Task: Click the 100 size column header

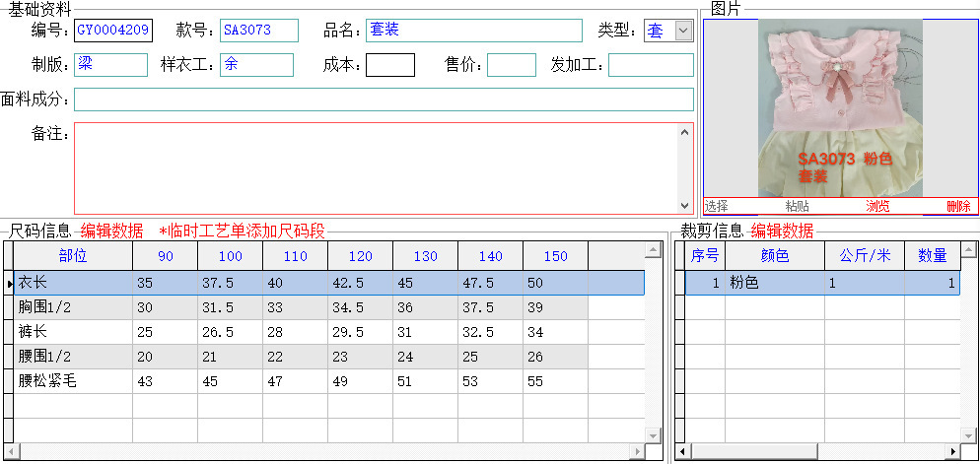Action: click(230, 256)
